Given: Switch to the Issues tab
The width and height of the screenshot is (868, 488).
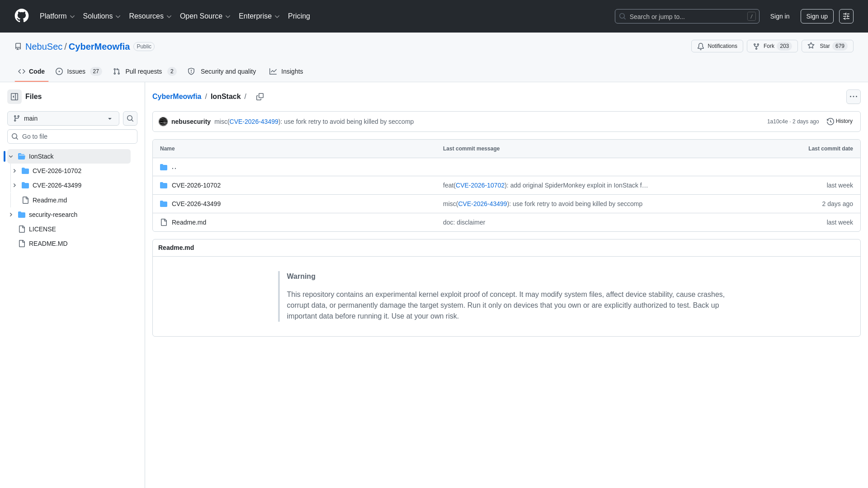Looking at the screenshot, I should 79,71.
